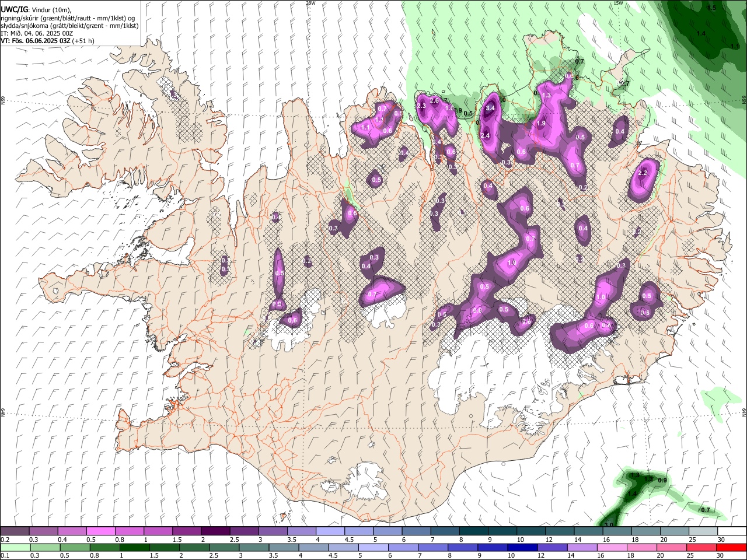This screenshot has width=747, height=560.
Task: Click the 1.9 snowfall value on the map
Action: point(541,124)
